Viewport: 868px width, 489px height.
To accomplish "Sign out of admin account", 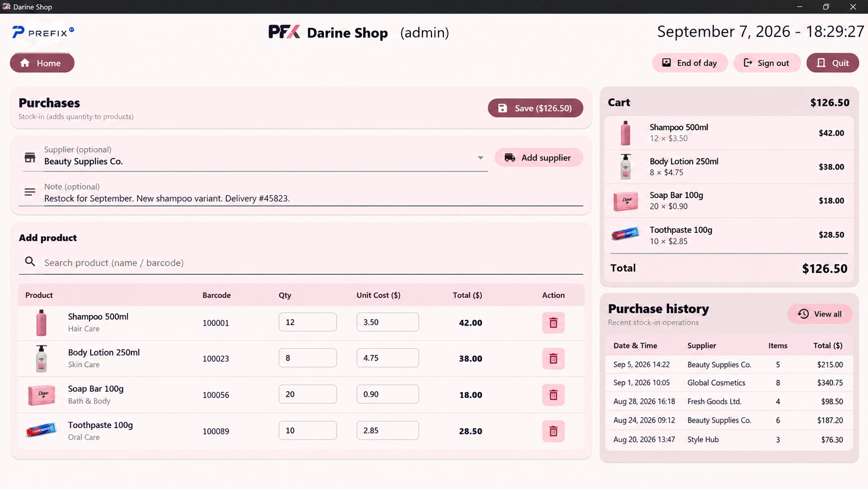I will click(x=766, y=63).
